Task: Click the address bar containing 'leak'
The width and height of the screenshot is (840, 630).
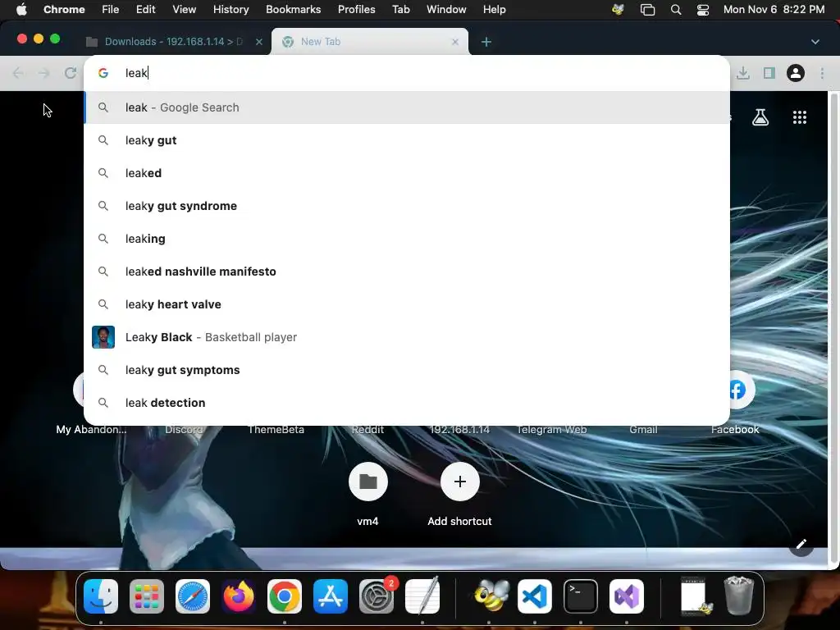Action: click(407, 73)
